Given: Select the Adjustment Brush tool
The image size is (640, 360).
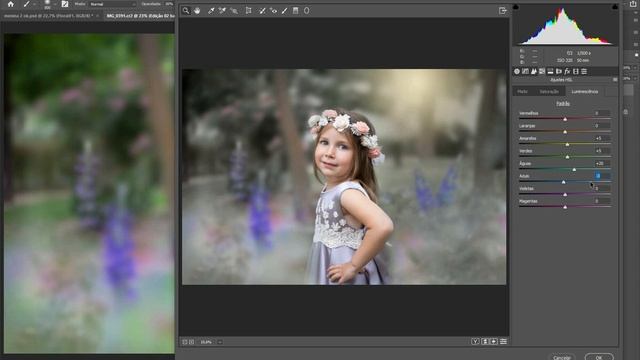Looking at the screenshot, I should coord(284,11).
